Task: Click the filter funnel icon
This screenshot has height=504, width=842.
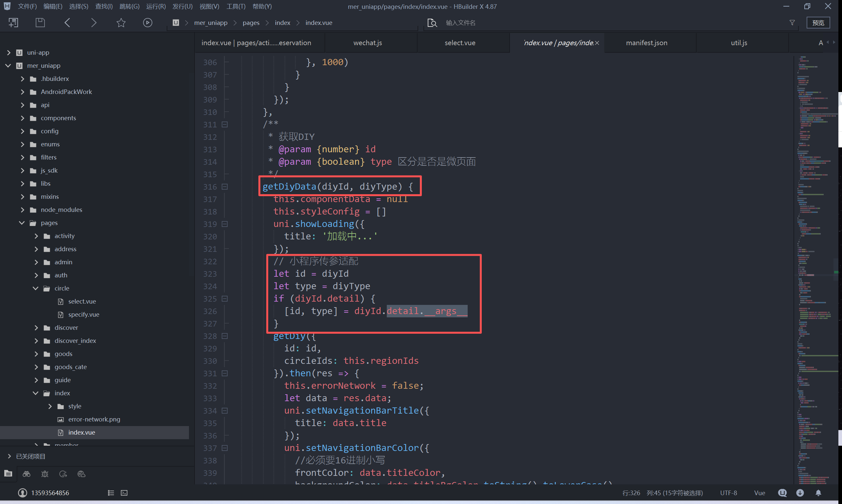Action: pos(792,23)
